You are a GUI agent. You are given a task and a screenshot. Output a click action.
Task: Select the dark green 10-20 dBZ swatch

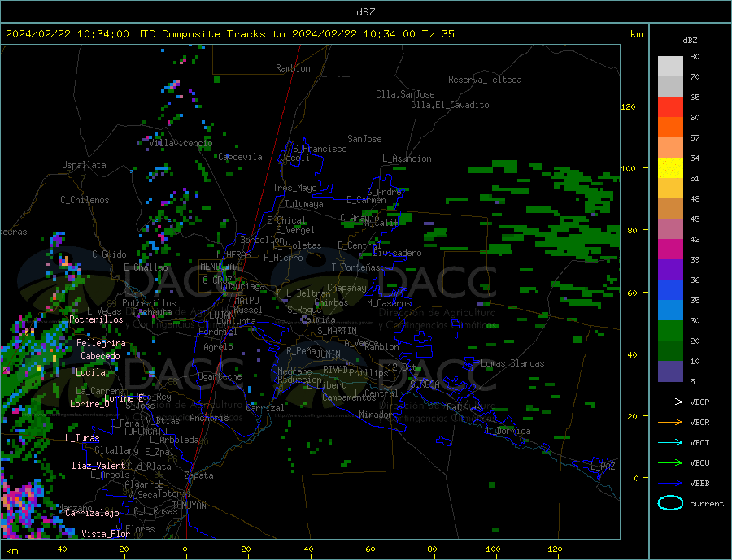670,350
